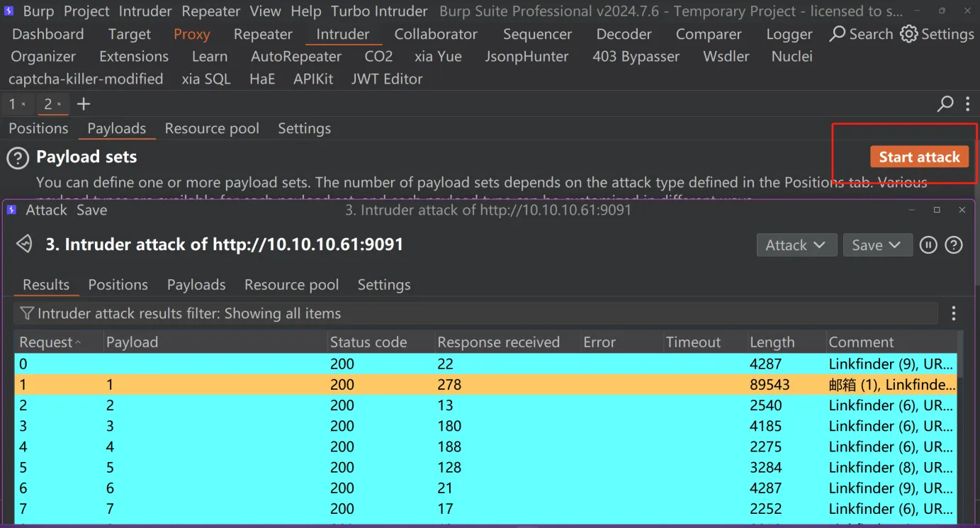This screenshot has height=528, width=980.
Task: Pause the running Intruder attack
Action: tap(928, 245)
